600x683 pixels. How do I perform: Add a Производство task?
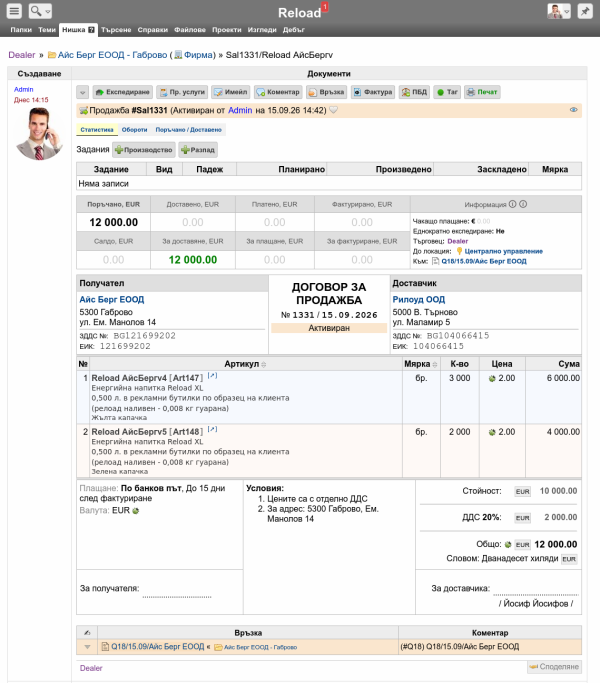144,150
